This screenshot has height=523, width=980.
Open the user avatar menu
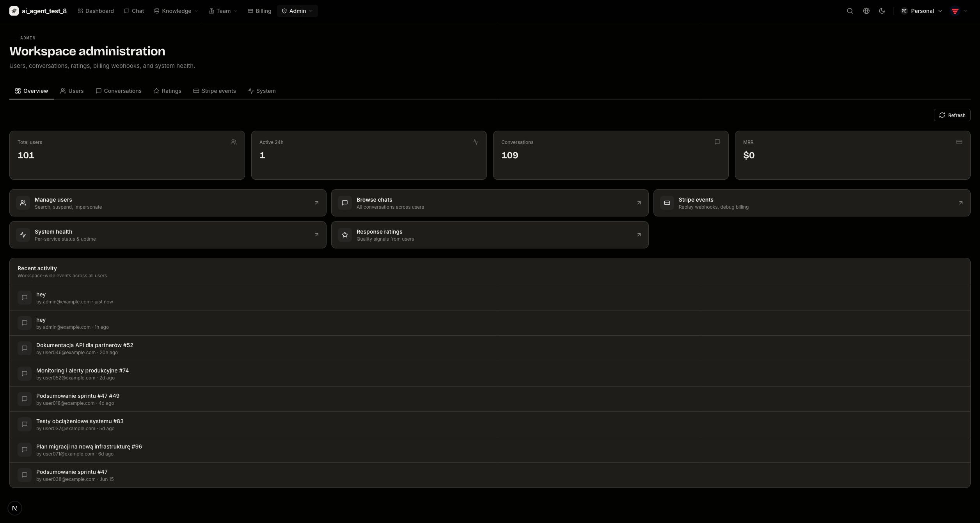959,11
